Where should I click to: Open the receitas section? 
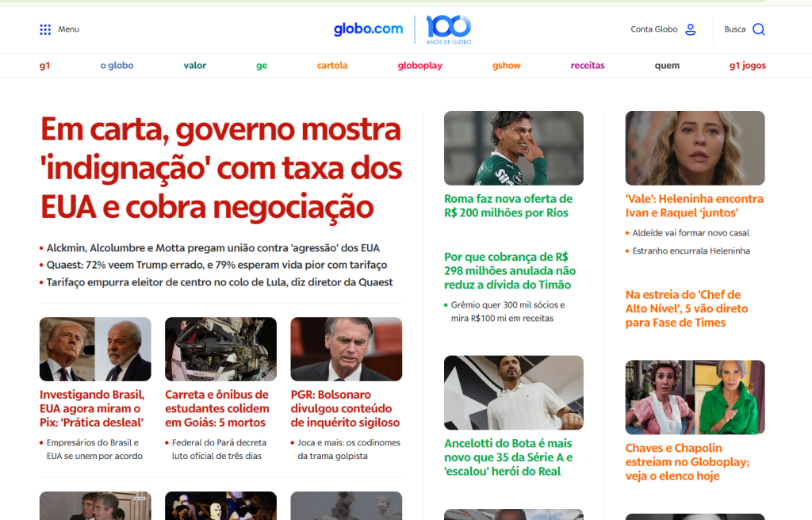pos(588,65)
